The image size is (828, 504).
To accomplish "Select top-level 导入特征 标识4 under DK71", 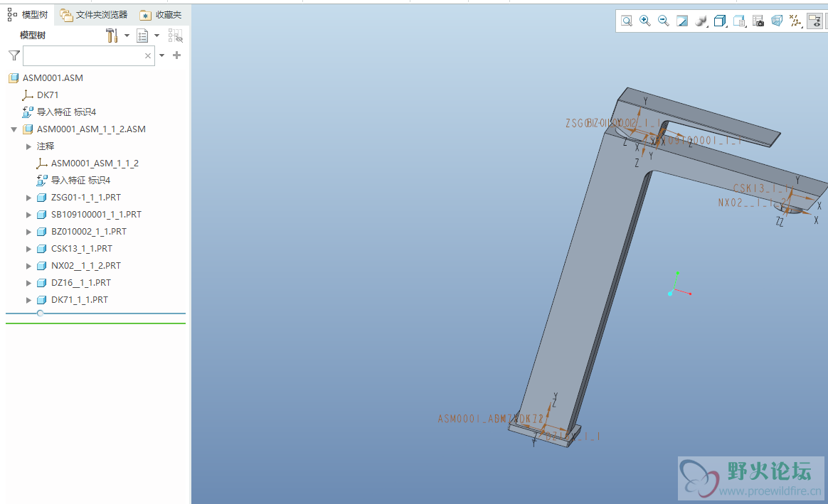I will pos(67,112).
